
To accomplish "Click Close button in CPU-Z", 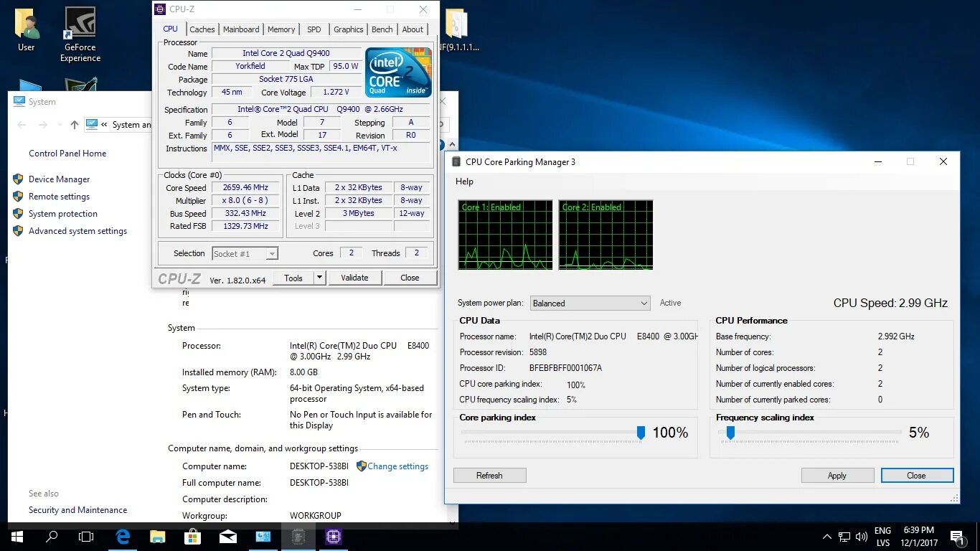I will click(x=410, y=278).
